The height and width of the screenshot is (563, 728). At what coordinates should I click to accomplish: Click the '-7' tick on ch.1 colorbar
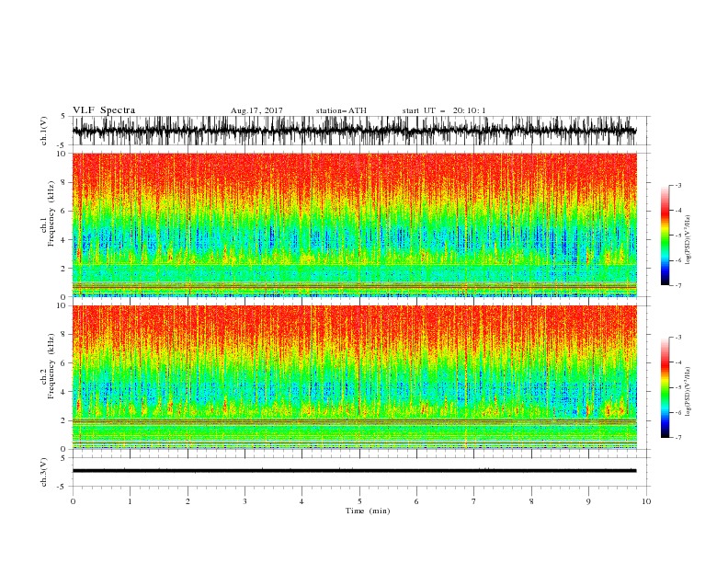(x=678, y=286)
